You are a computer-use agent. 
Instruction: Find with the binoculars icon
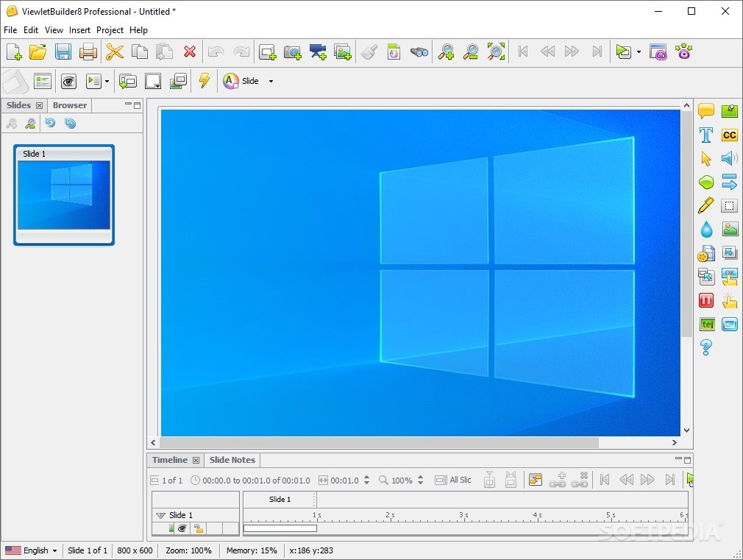point(419,52)
